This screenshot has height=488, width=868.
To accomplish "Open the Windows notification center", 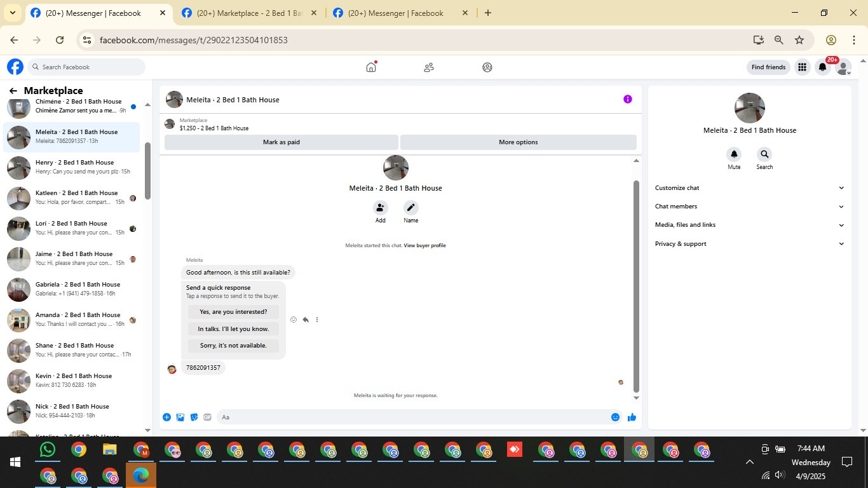I will pyautogui.click(x=847, y=462).
